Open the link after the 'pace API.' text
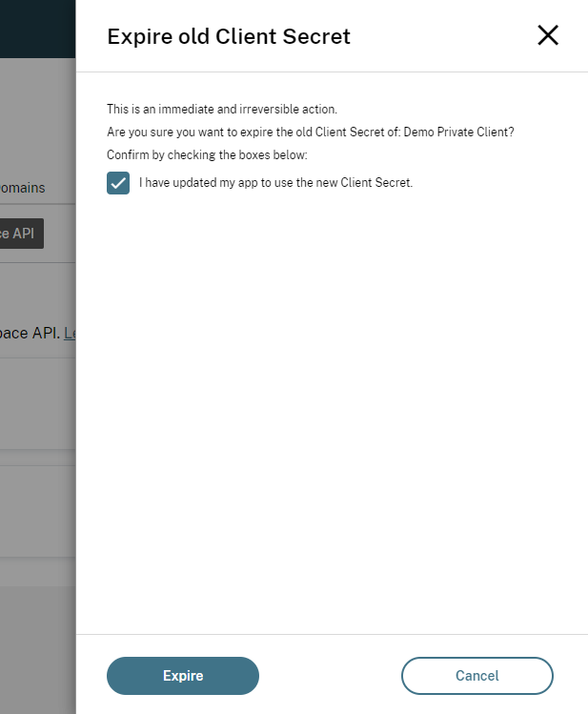Viewport: 588px width, 714px height. click(70, 334)
